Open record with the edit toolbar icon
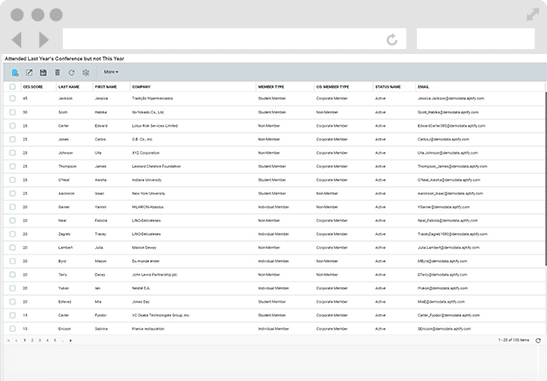 (x=29, y=72)
